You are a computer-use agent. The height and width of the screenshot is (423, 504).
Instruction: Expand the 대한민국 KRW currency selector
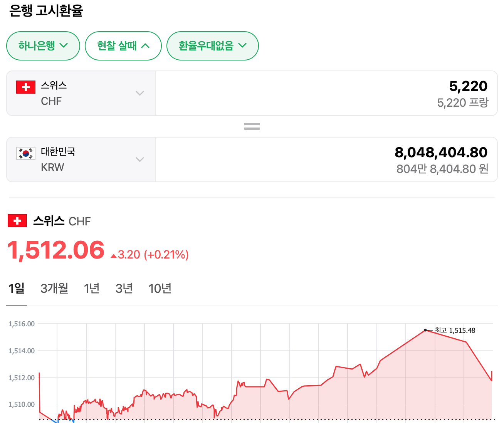click(81, 159)
